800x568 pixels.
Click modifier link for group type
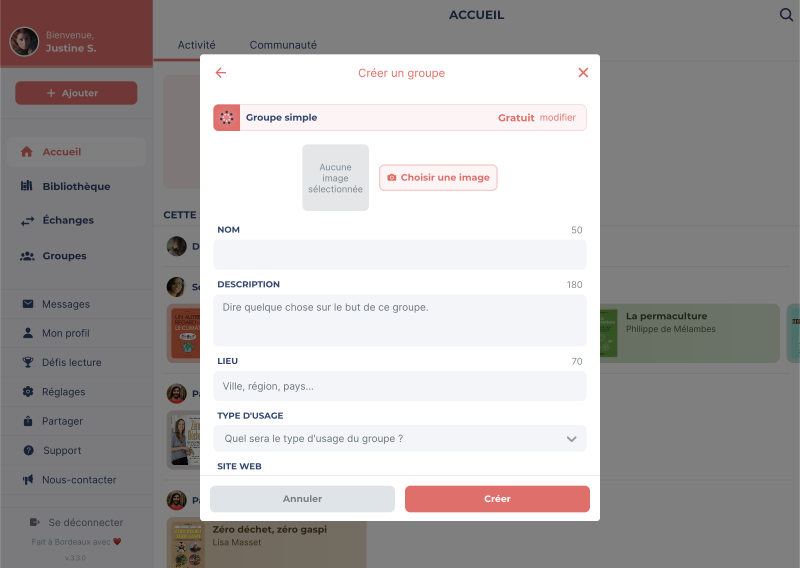click(x=558, y=118)
